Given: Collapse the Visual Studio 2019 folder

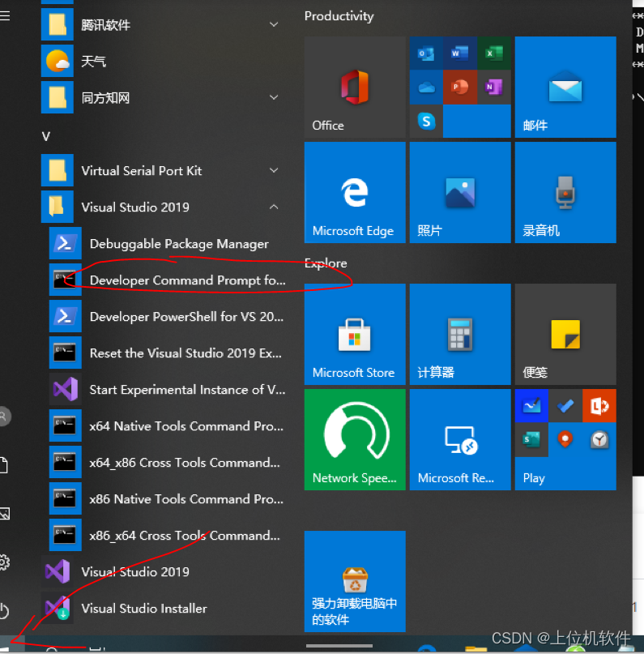Looking at the screenshot, I should [164, 207].
